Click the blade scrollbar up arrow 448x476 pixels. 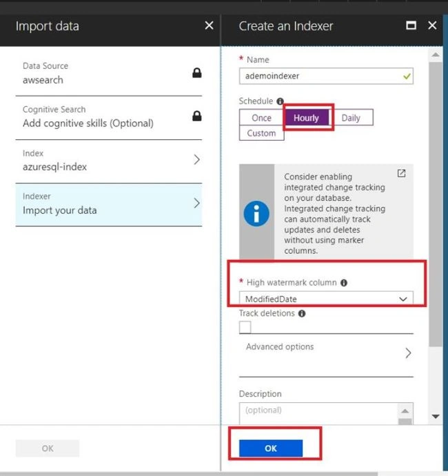point(436,54)
